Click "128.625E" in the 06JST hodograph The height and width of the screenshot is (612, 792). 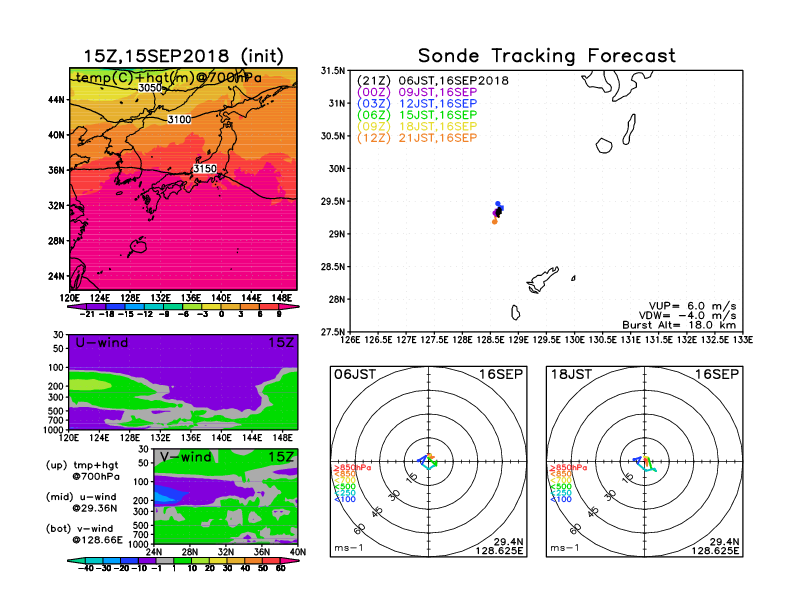pos(499,551)
